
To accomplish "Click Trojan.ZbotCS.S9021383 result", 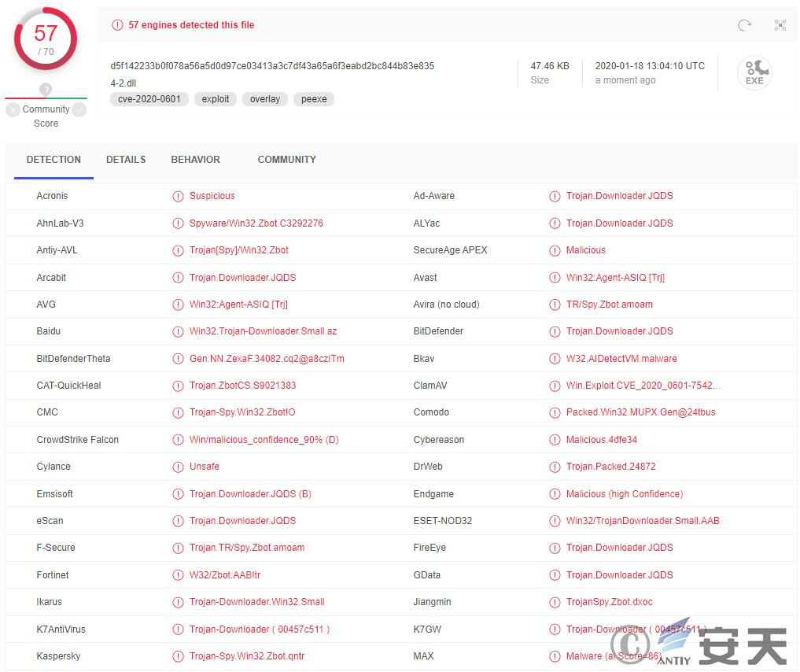I will point(242,386).
